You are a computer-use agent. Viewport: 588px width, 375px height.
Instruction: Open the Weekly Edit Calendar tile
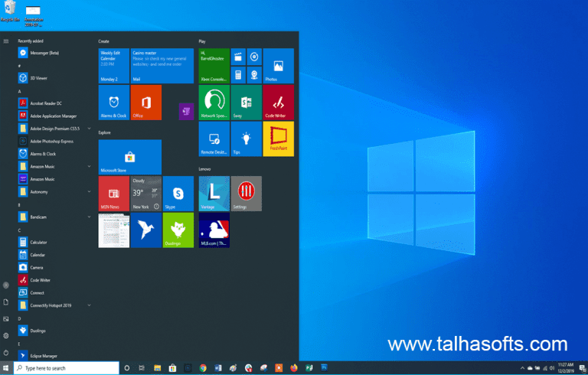point(113,66)
